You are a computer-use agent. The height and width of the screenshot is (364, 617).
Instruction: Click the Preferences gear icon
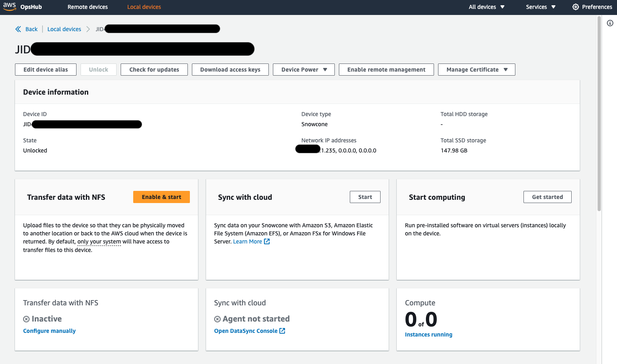(576, 7)
